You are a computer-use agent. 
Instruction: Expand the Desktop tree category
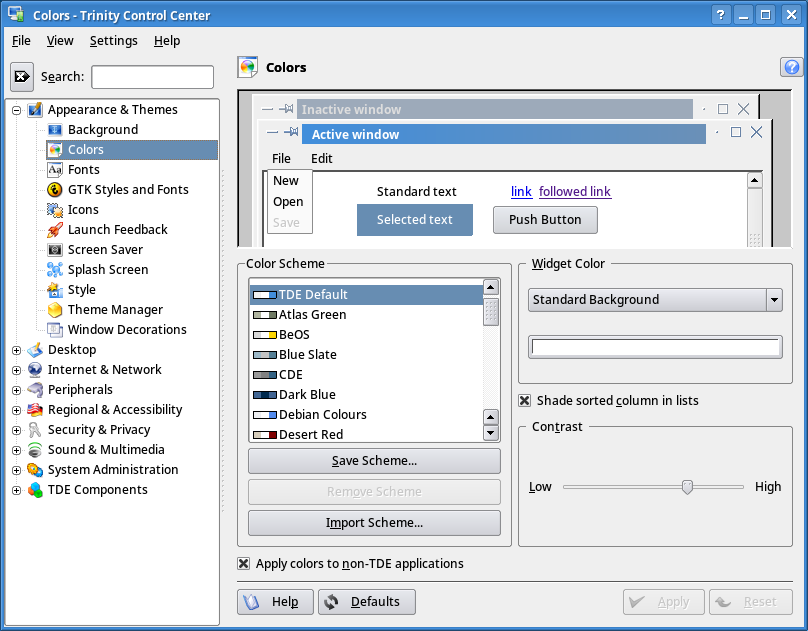(15, 349)
